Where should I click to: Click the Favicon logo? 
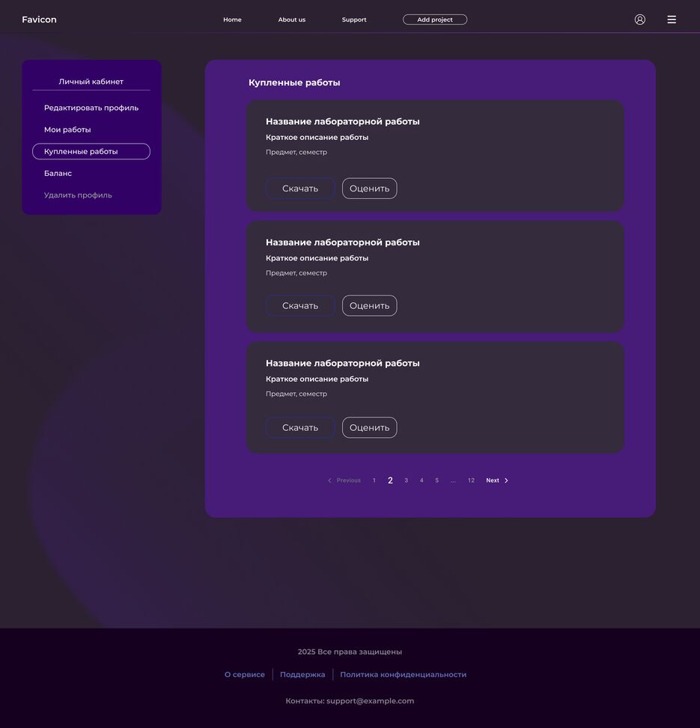pyautogui.click(x=39, y=19)
